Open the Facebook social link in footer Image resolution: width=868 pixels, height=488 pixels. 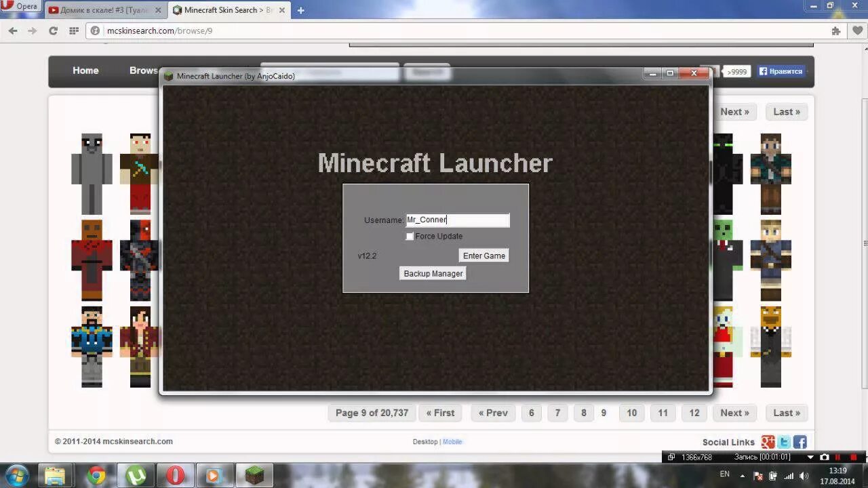point(800,443)
